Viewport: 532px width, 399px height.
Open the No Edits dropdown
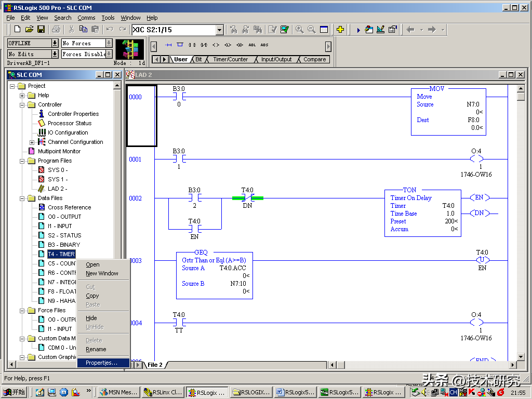(x=55, y=54)
